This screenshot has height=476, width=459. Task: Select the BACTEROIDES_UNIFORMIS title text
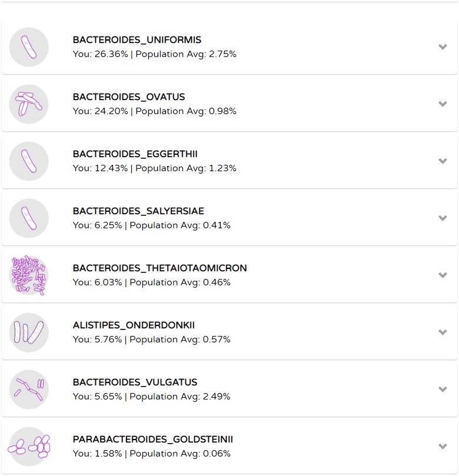pyautogui.click(x=137, y=40)
